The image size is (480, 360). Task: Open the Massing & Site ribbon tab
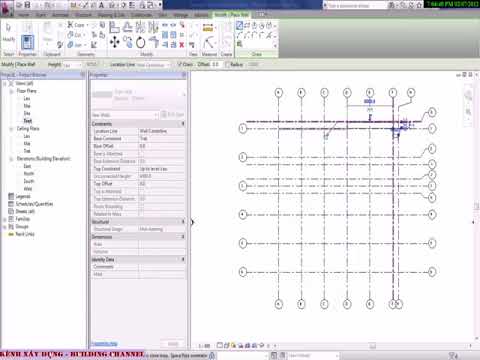pyautogui.click(x=111, y=15)
